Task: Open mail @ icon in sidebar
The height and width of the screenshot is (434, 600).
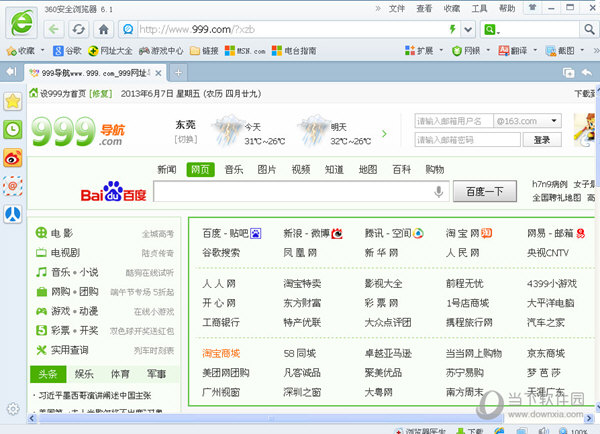Action: [x=13, y=186]
